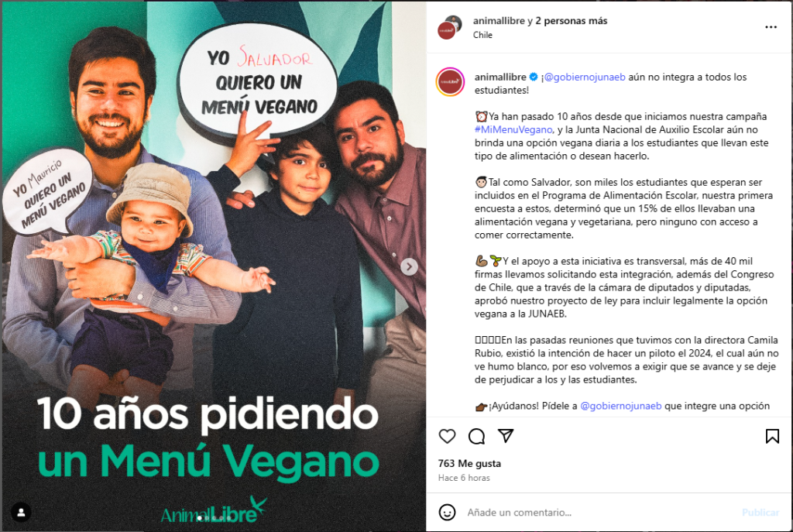Image resolution: width=793 pixels, height=532 pixels.
Task: View the 763 Me gusta likes list
Action: [x=469, y=463]
